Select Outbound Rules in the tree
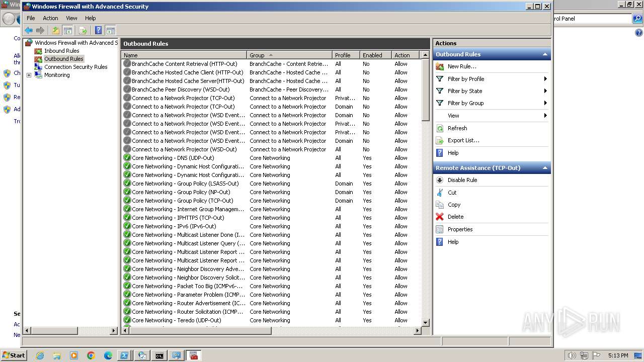Image resolution: width=644 pixels, height=362 pixels. pos(63,59)
